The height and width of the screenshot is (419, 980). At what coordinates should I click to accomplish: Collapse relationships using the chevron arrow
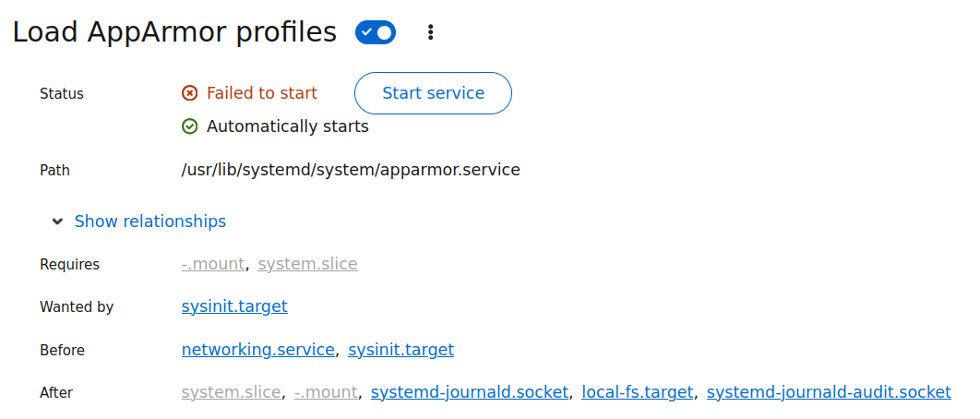point(58,221)
